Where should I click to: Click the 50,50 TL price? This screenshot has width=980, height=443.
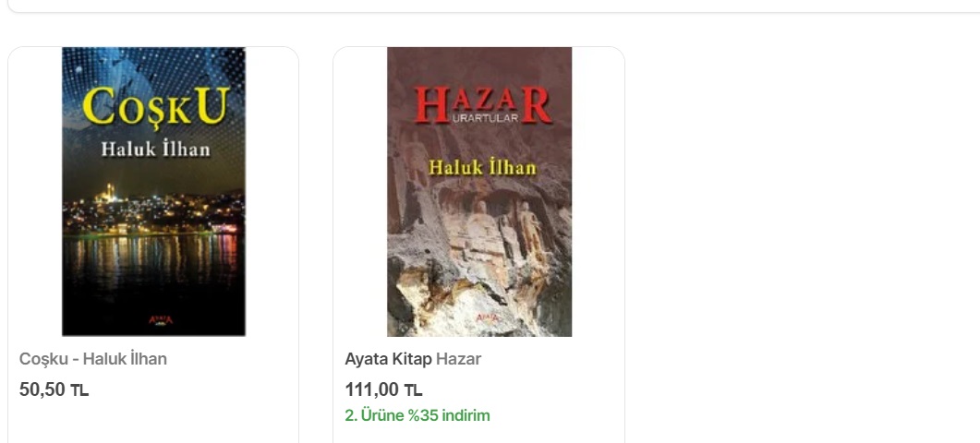click(x=54, y=389)
